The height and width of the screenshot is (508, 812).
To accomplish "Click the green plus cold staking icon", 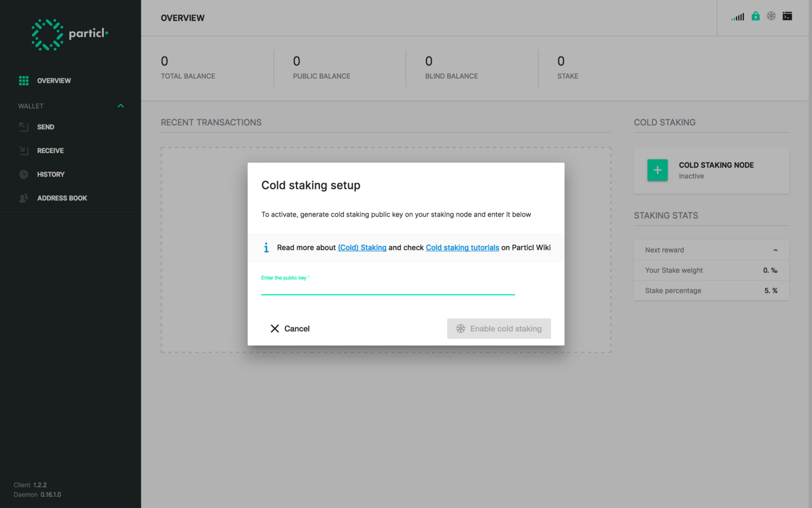I will (x=657, y=170).
